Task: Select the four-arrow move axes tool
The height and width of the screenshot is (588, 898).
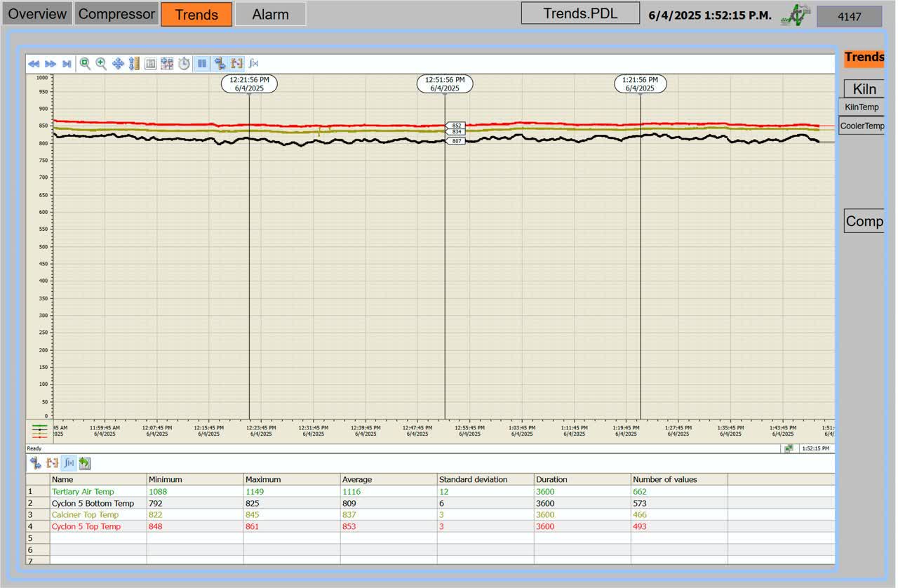Action: coord(118,64)
